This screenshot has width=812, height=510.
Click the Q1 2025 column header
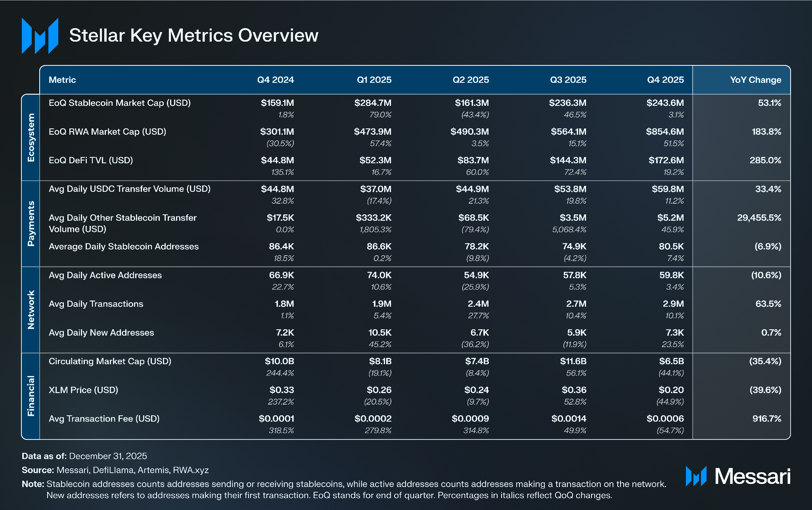373,80
